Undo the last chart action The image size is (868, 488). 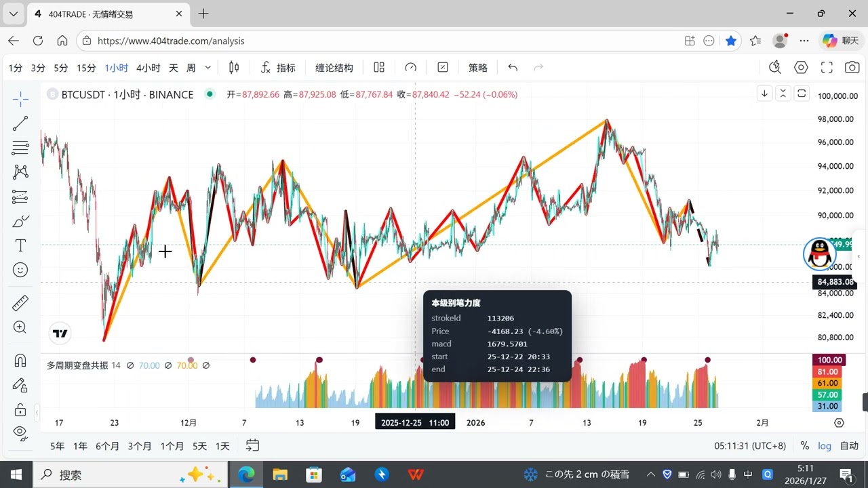pyautogui.click(x=513, y=67)
